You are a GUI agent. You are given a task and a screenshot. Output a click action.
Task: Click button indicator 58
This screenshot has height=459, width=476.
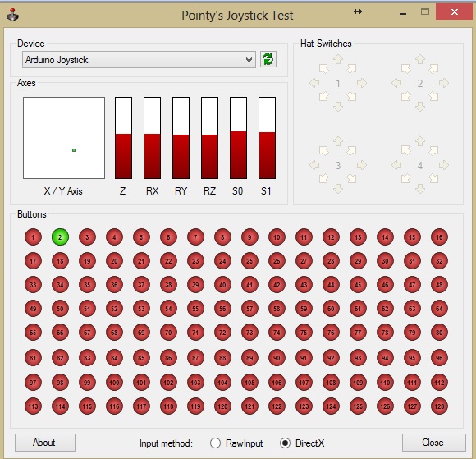tap(277, 309)
